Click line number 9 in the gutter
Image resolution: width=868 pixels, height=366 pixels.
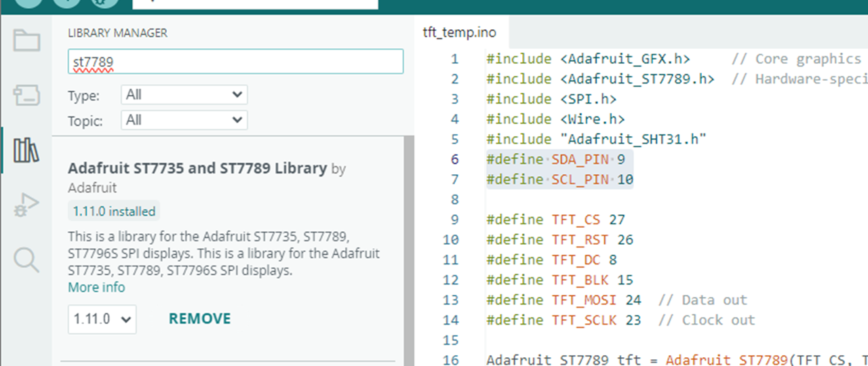[454, 220]
